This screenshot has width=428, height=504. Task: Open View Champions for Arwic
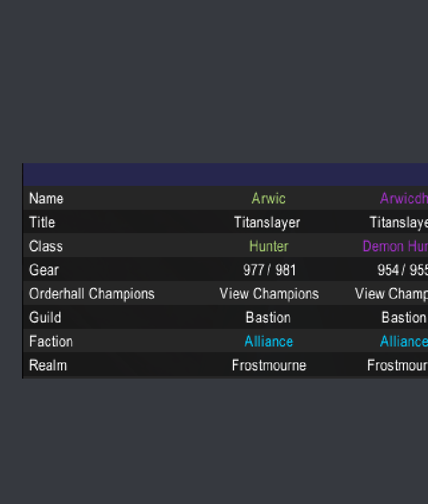(269, 294)
